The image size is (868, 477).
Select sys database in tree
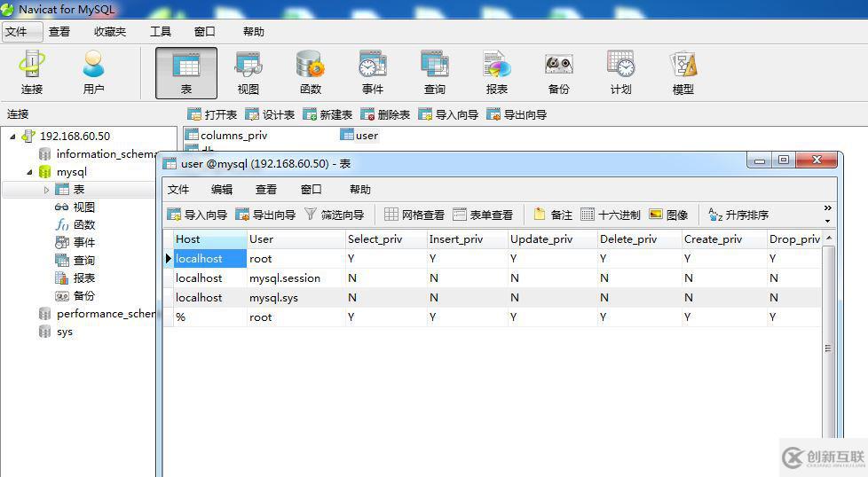pyautogui.click(x=57, y=332)
